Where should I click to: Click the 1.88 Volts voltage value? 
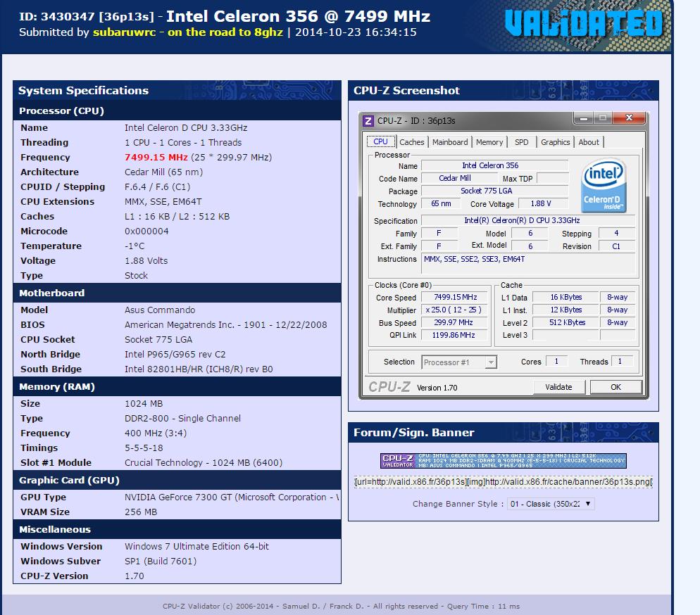click(x=146, y=261)
